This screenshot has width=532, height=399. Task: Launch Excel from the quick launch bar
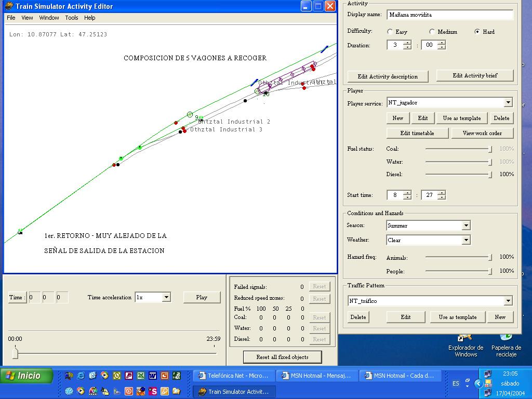point(141,376)
